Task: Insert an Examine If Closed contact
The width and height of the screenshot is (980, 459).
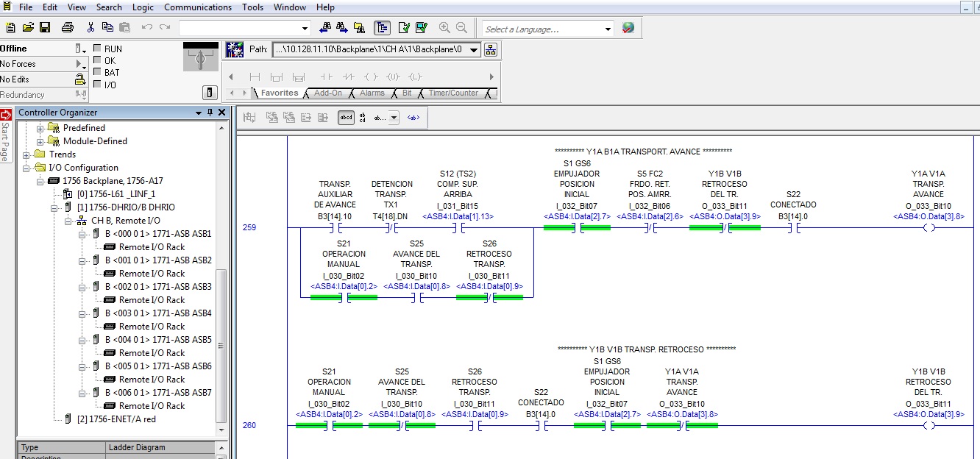Action: [x=325, y=76]
